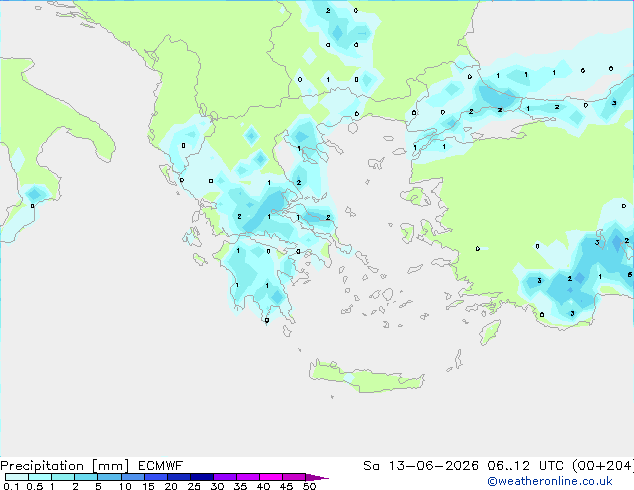Pick the purple 30 to 35 legend swatch
Image resolution: width=634 pixels, height=490 pixels.
click(225, 477)
